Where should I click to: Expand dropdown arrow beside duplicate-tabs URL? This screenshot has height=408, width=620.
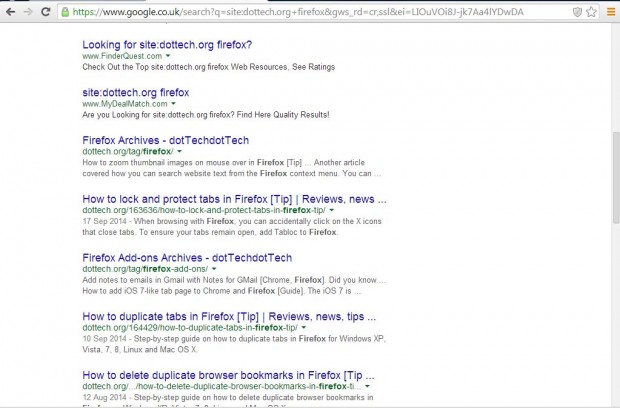304,327
